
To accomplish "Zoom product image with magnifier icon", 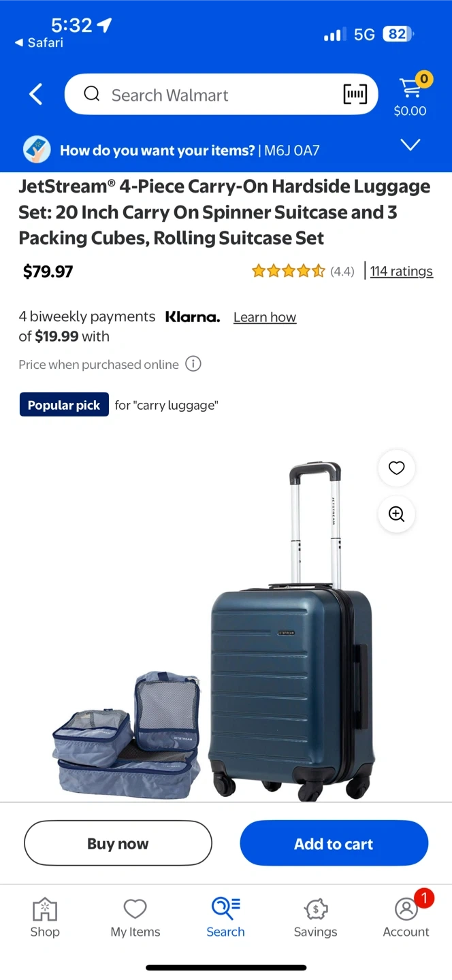I will 396,514.
